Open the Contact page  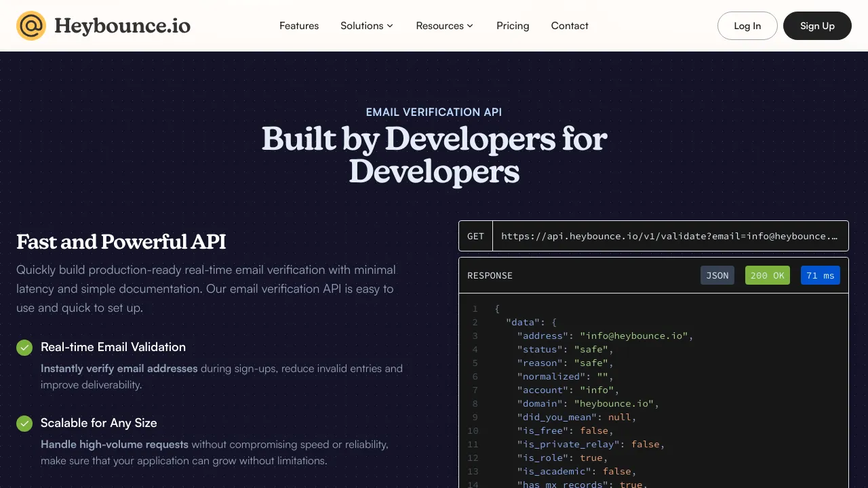[570, 26]
